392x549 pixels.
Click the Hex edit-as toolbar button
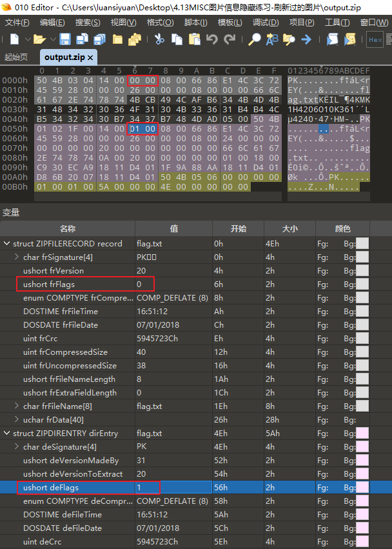[x=375, y=40]
